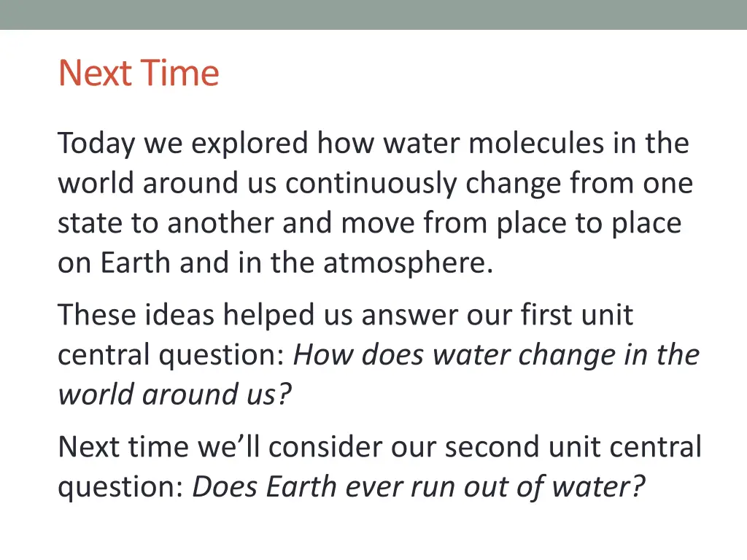
Task: Click the phrase 'first unit' in the second paragraph
Action: point(576,315)
